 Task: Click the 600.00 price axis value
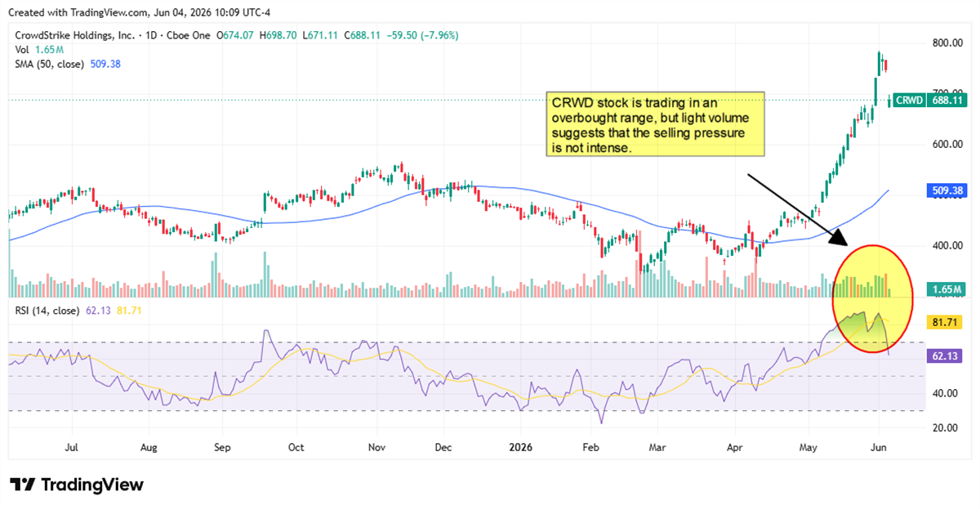click(x=948, y=144)
